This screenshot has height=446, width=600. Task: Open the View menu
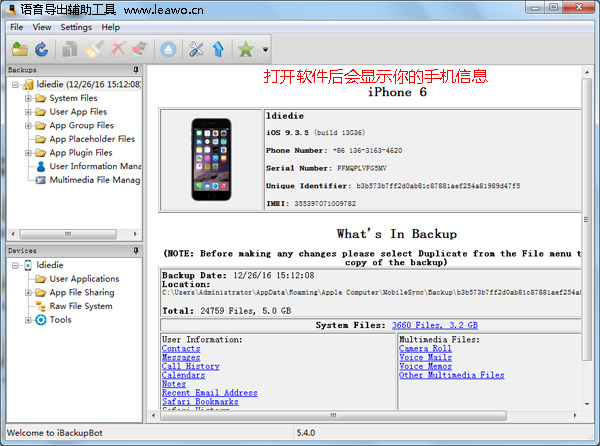click(42, 27)
